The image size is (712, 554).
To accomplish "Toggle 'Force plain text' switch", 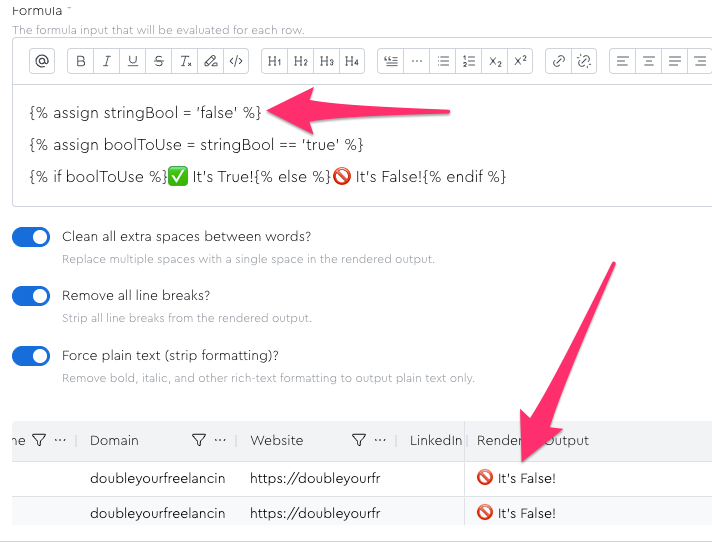I will (x=31, y=356).
